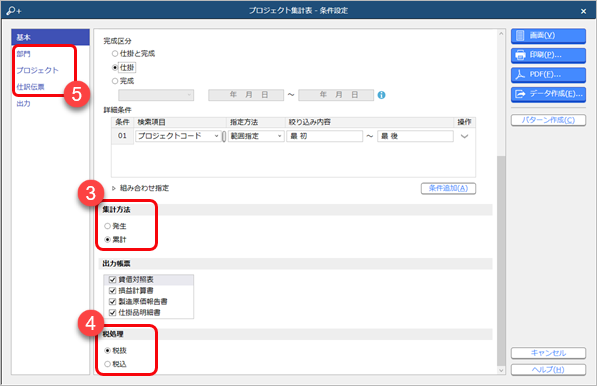Click the パターン作成(C) button
The width and height of the screenshot is (597, 386).
[548, 120]
